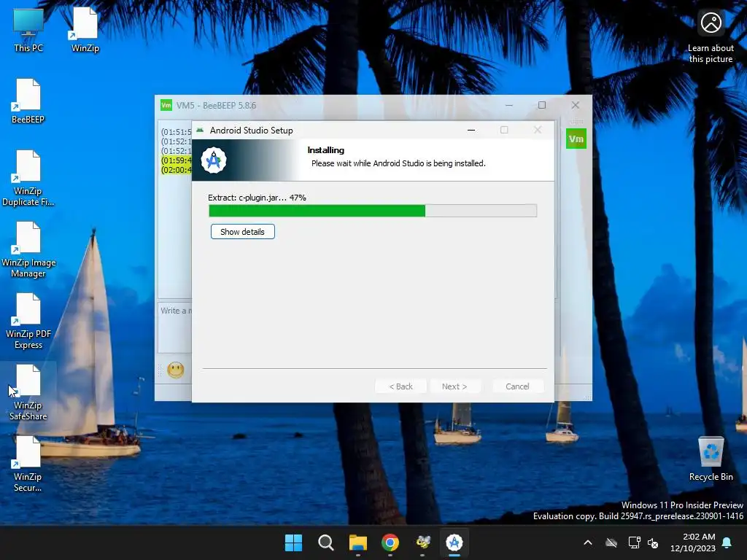Switch to Android Studio Setup taskbar icon
Image resolution: width=747 pixels, height=560 pixels.
pos(454,542)
